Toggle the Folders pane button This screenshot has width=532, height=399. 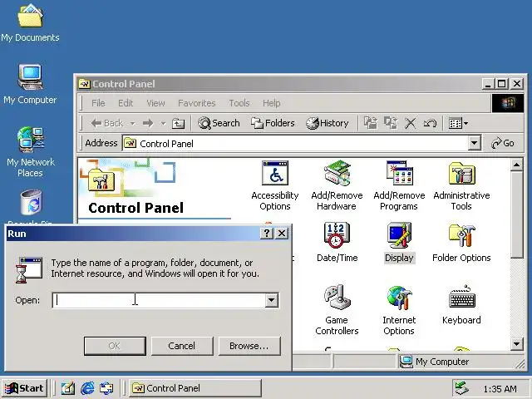tap(273, 123)
